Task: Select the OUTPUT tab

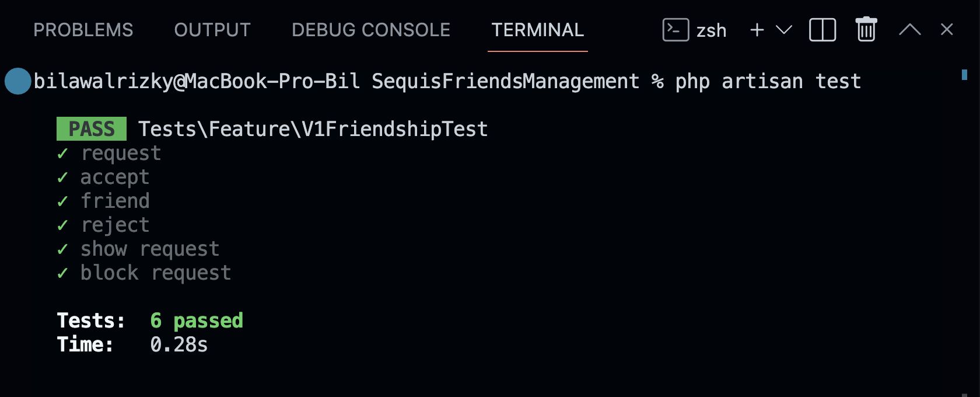Action: (212, 30)
